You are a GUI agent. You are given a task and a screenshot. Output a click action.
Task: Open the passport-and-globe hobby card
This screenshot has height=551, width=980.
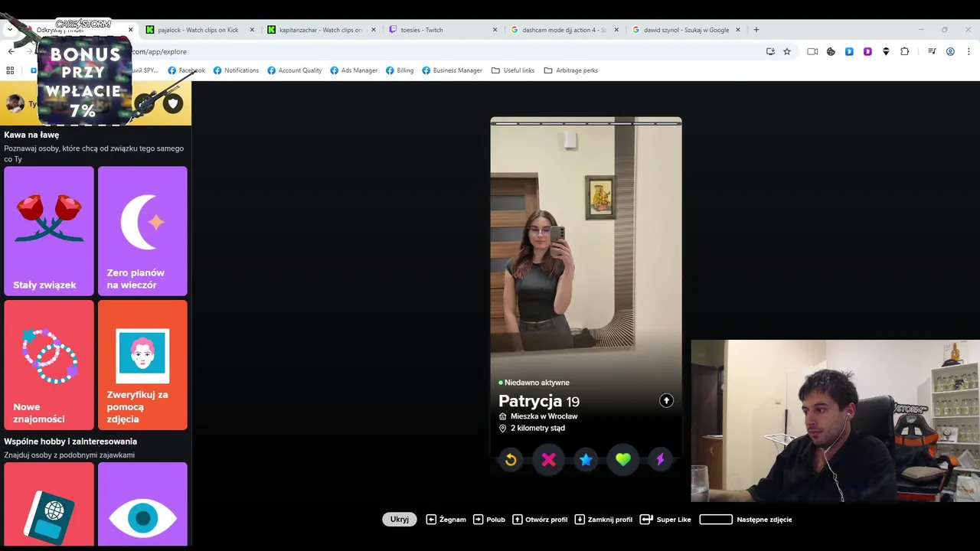[49, 504]
